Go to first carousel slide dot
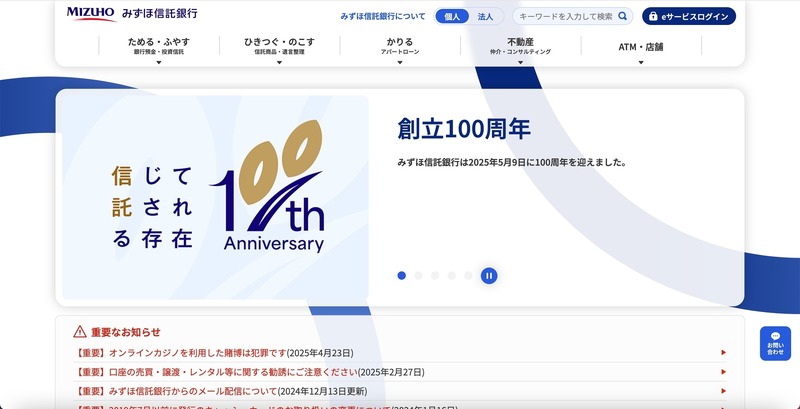 click(x=402, y=275)
